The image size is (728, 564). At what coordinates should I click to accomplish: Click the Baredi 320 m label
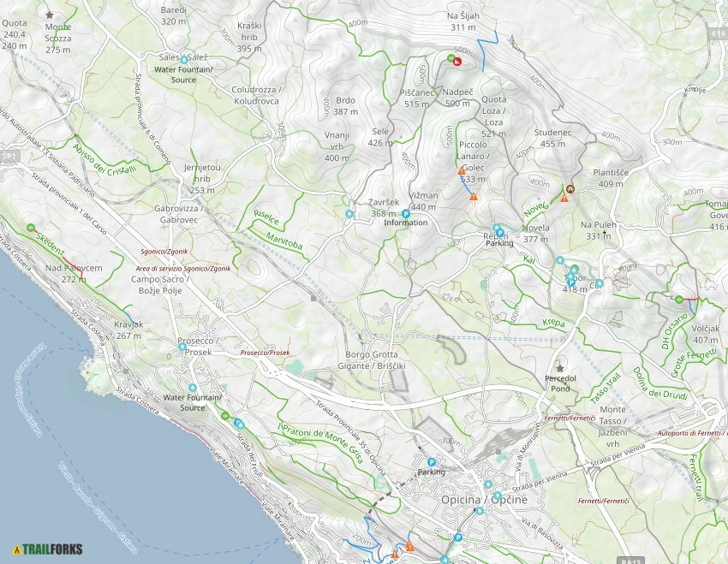click(174, 15)
